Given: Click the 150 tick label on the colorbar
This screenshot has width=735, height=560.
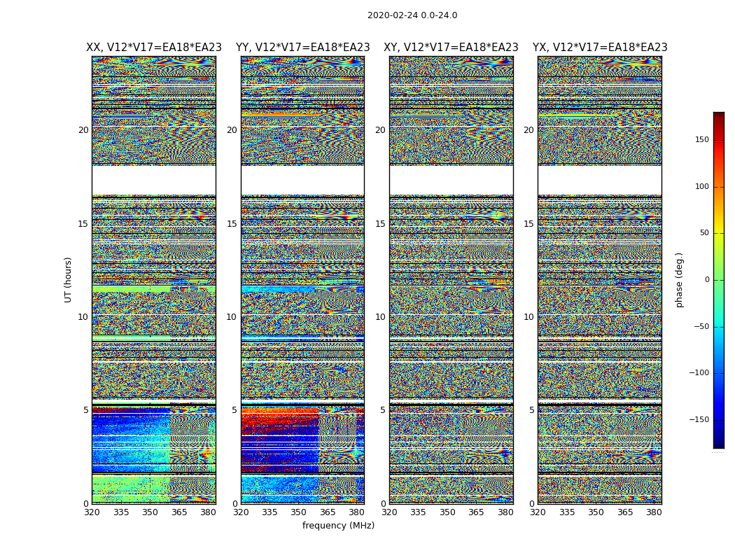Looking at the screenshot, I should point(702,139).
